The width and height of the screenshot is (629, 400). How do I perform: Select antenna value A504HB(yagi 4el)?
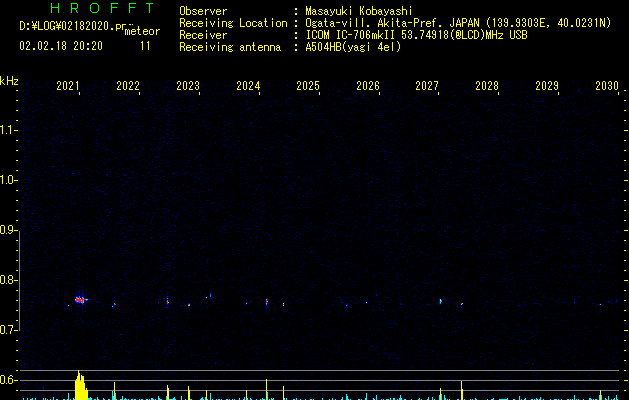[x=353, y=47]
